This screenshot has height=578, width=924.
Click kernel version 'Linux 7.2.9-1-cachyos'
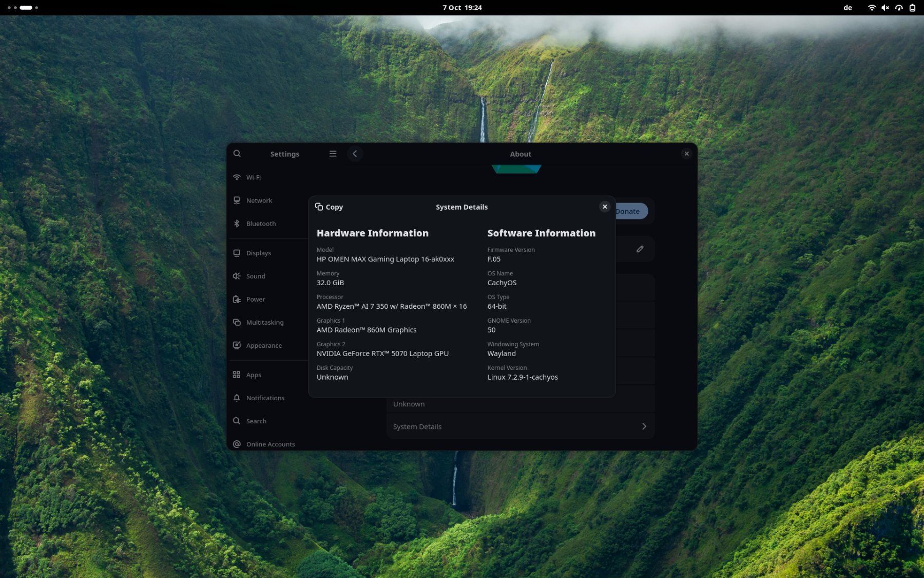pos(523,377)
